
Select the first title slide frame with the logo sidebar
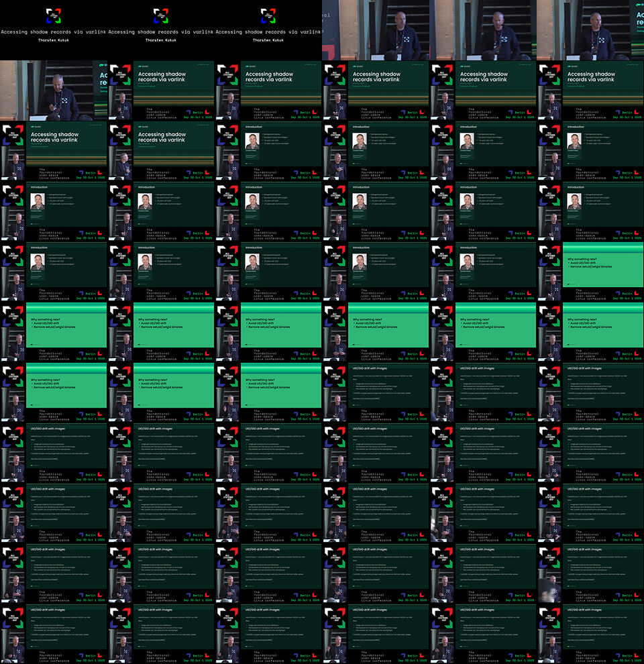(161, 91)
